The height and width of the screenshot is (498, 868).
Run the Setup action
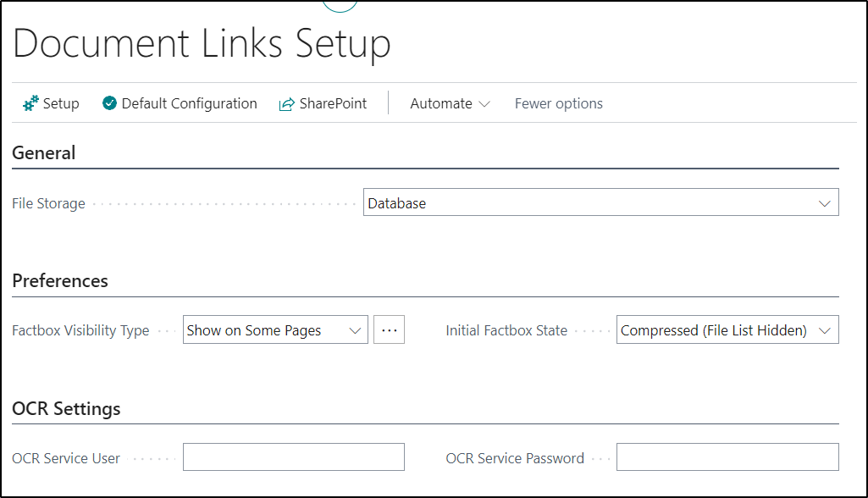click(x=51, y=102)
